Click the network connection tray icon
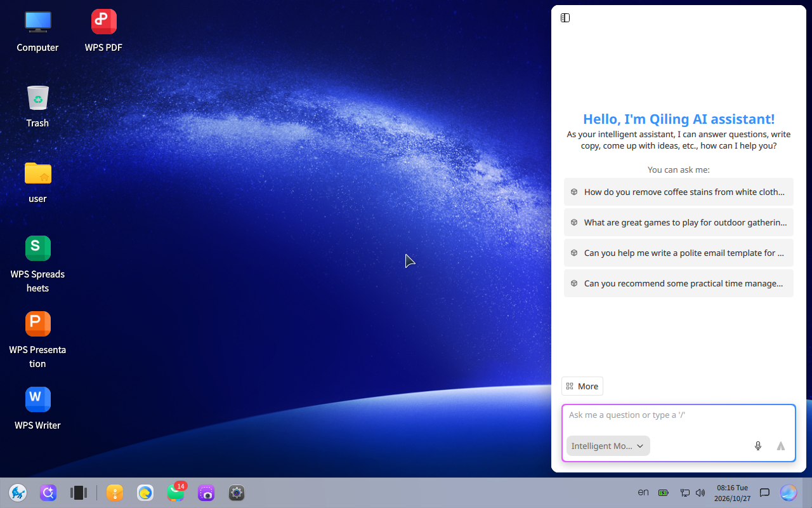This screenshot has height=508, width=812. coord(685,493)
